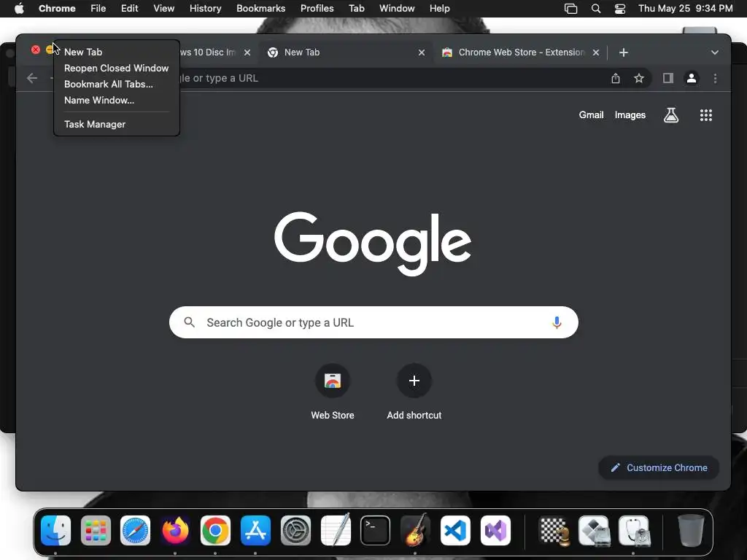Click Chrome icon in the Dock
This screenshot has width=747, height=560.
coord(215,531)
